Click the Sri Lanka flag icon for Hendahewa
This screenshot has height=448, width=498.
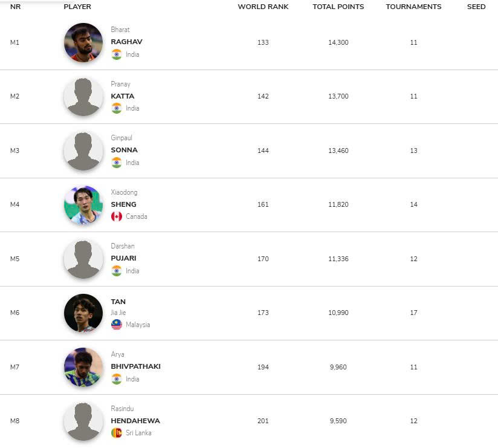[x=117, y=433]
